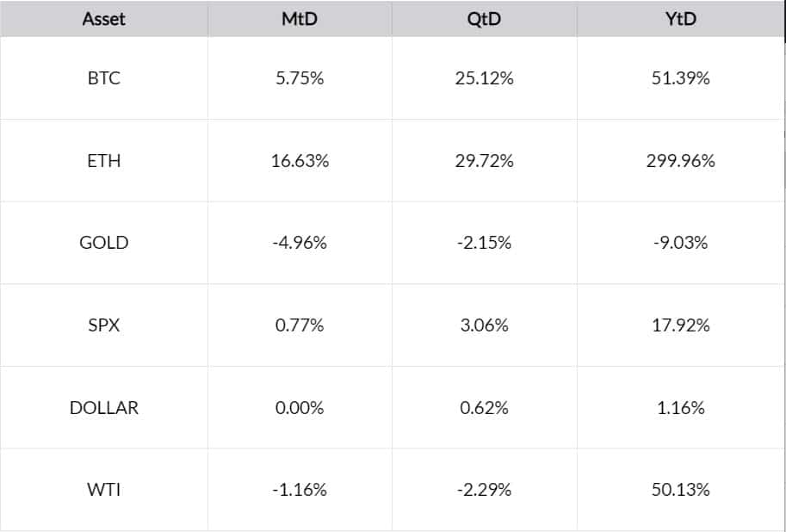Click the BTC asset cell
Screen dimensions: 786x532
[x=103, y=78]
